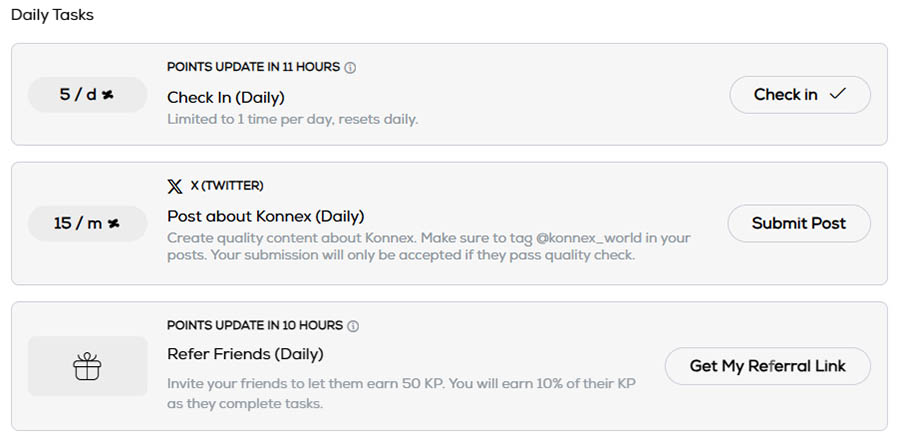The image size is (900, 445).
Task: Click the points symbol in the 15 / m badge
Action: pos(114,223)
